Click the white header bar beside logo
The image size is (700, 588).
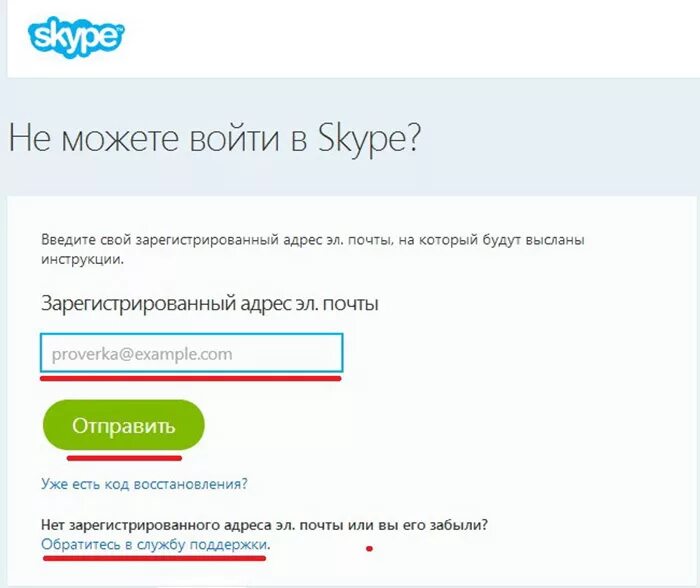(x=411, y=38)
